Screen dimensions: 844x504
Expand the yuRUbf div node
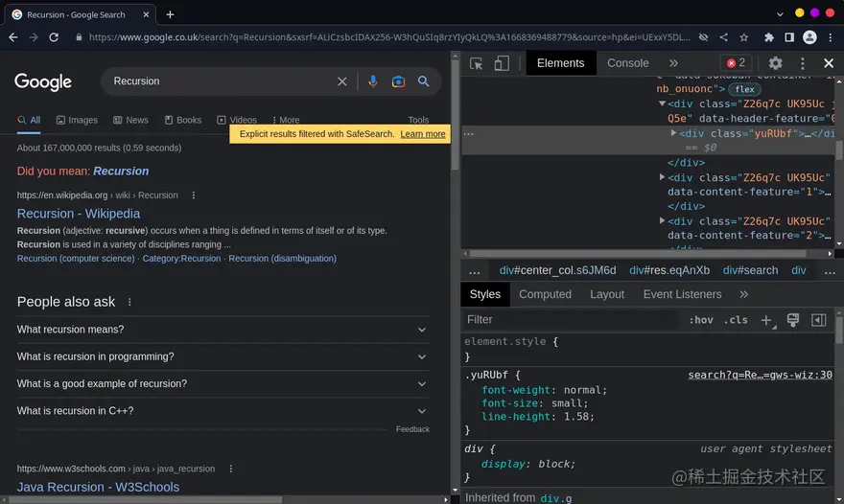click(x=673, y=132)
